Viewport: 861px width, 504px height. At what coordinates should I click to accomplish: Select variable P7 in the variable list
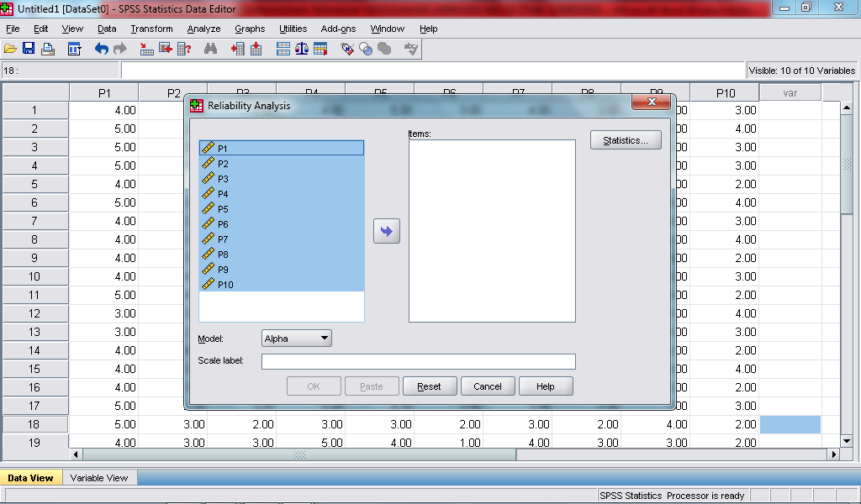(x=282, y=239)
